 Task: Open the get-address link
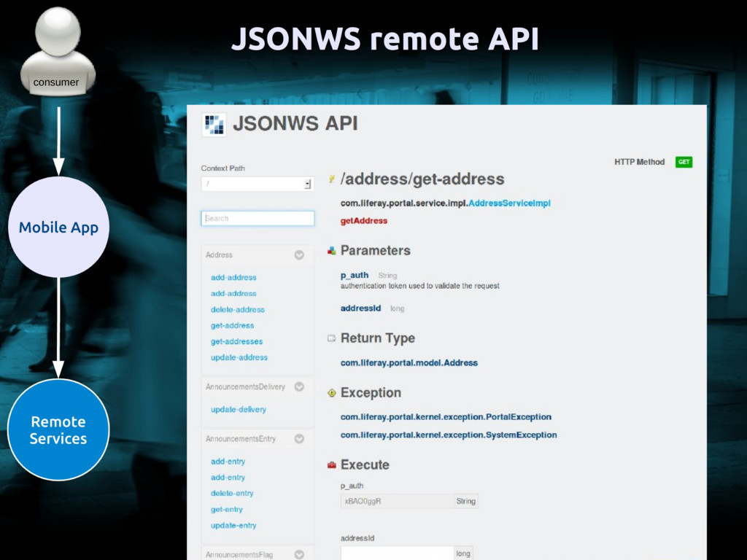[x=233, y=326]
